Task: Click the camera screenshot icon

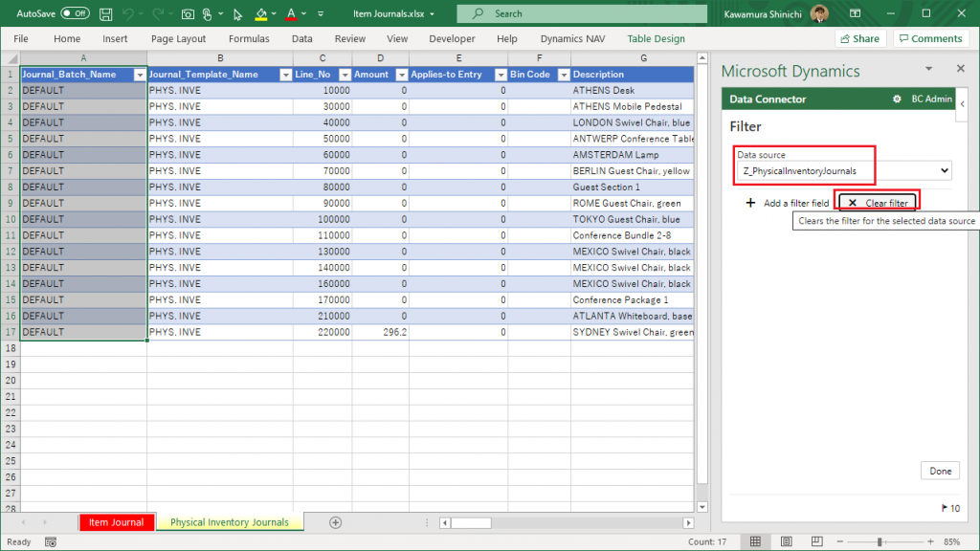Action: tap(188, 13)
